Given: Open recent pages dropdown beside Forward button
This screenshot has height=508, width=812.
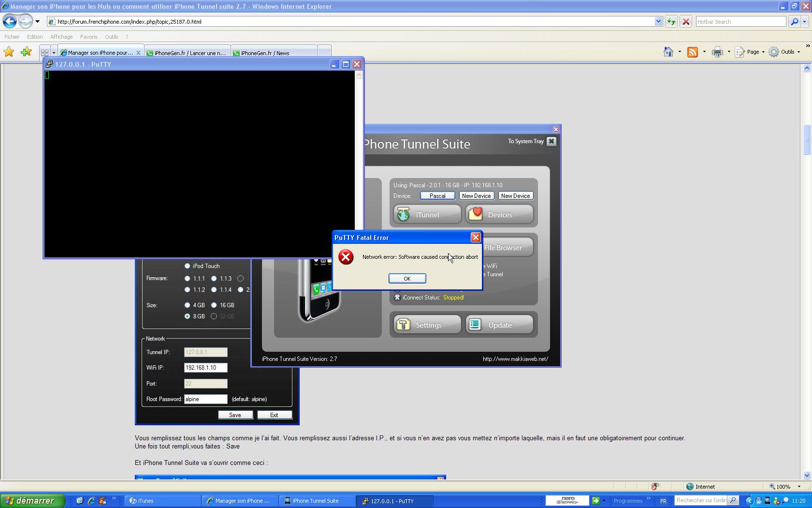Looking at the screenshot, I should (37, 21).
